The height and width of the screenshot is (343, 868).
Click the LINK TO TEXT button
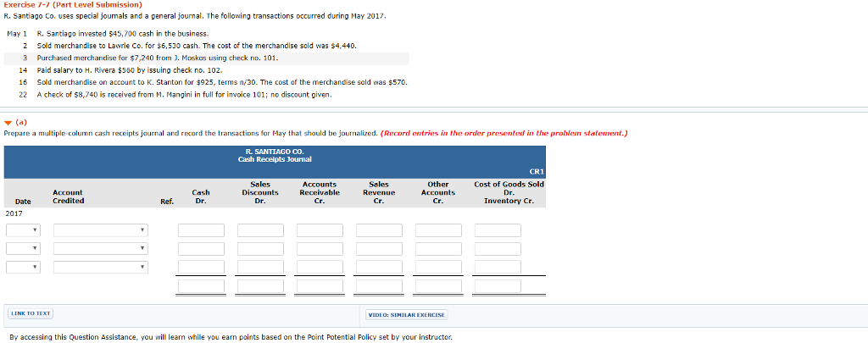point(31,313)
